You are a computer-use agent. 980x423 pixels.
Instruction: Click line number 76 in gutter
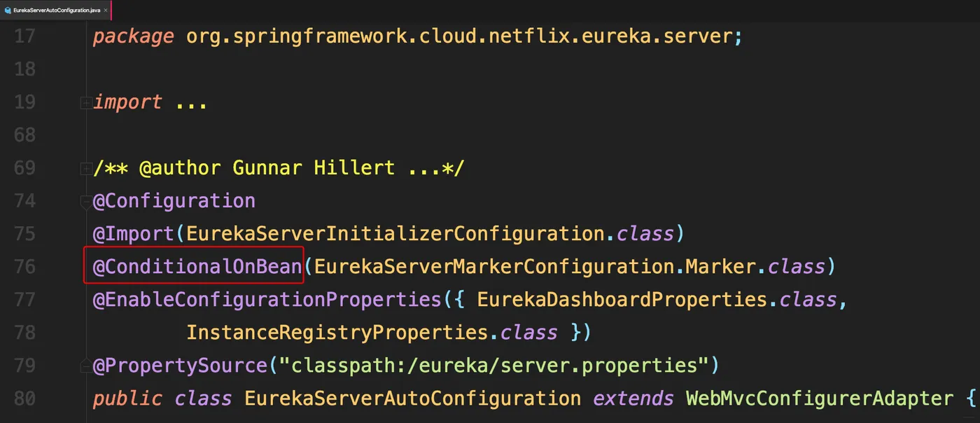[24, 266]
